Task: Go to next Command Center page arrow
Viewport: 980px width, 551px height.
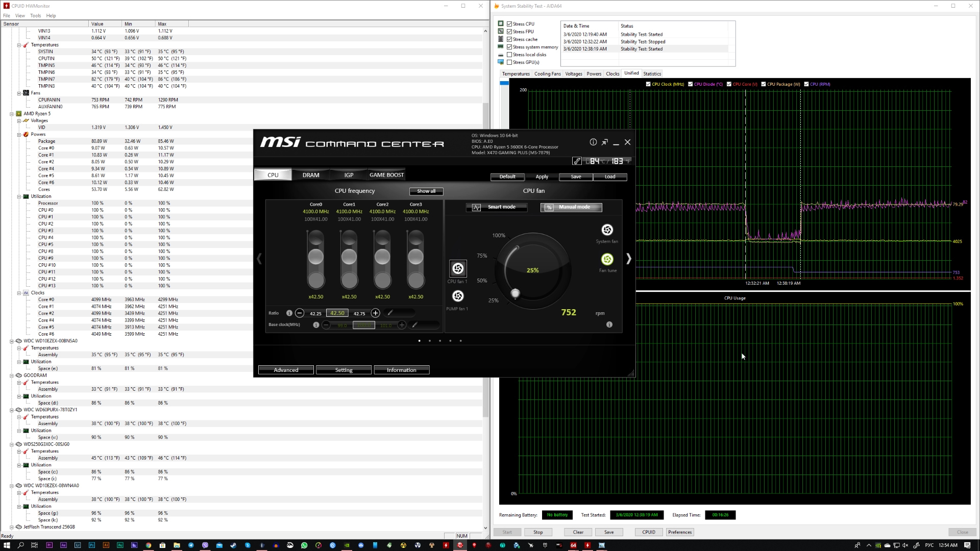Action: (x=628, y=259)
